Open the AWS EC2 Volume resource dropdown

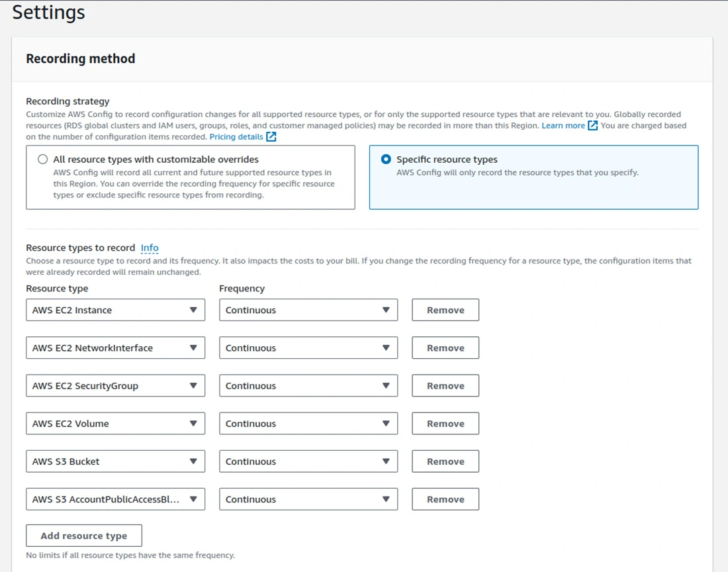click(x=115, y=424)
